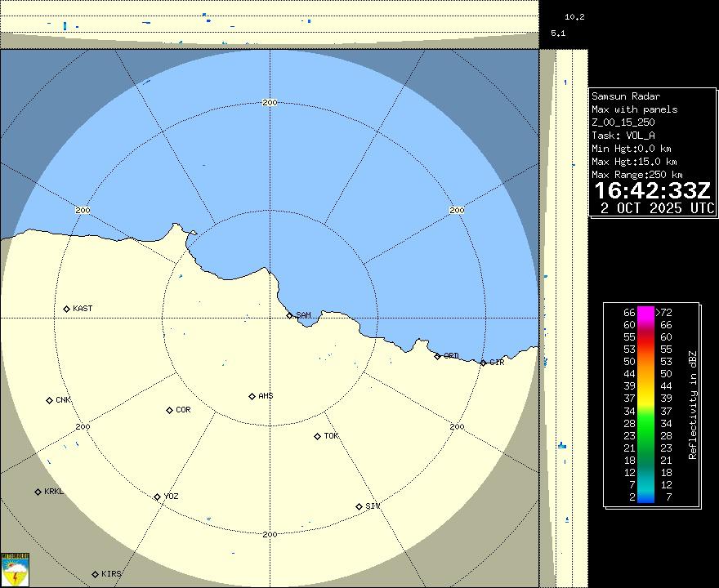The height and width of the screenshot is (588, 719).
Task: Click the "5.1" height axis label
Action: pyautogui.click(x=558, y=33)
